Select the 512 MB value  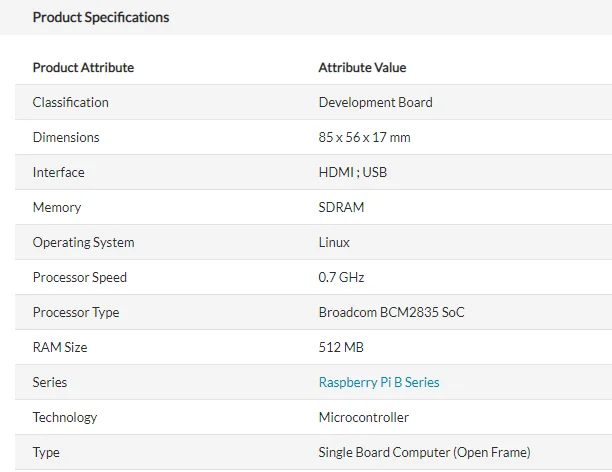tap(341, 347)
